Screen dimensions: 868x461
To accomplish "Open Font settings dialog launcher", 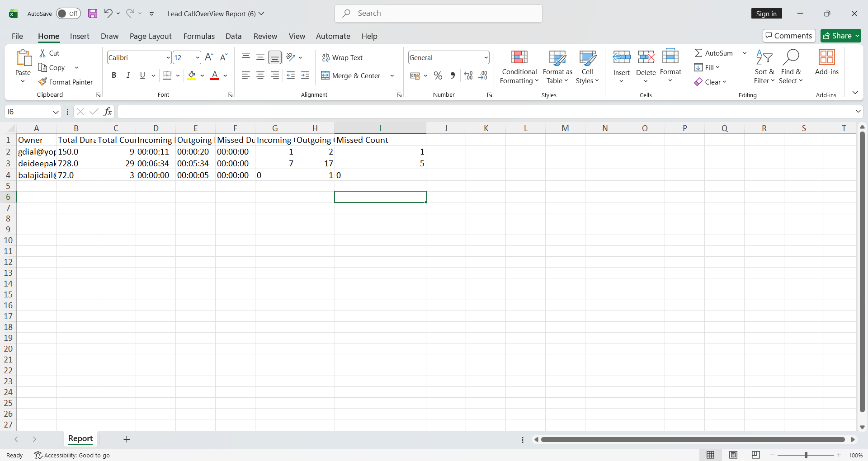I will 230,95.
